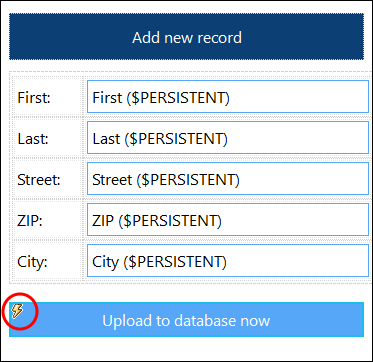Click the Last: label cell
This screenshot has width=373, height=362.
coord(47,138)
